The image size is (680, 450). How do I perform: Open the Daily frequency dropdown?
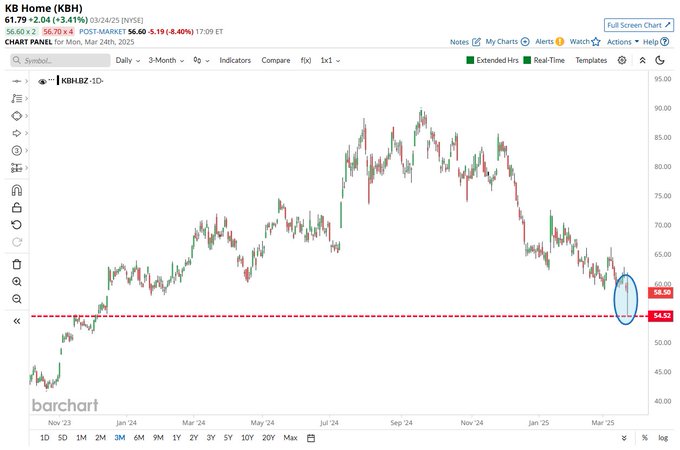pos(128,60)
